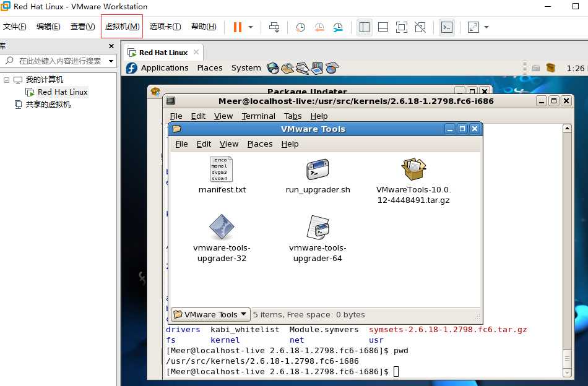This screenshot has height=386, width=588.
Task: Click the panel clock
Action: (575, 68)
